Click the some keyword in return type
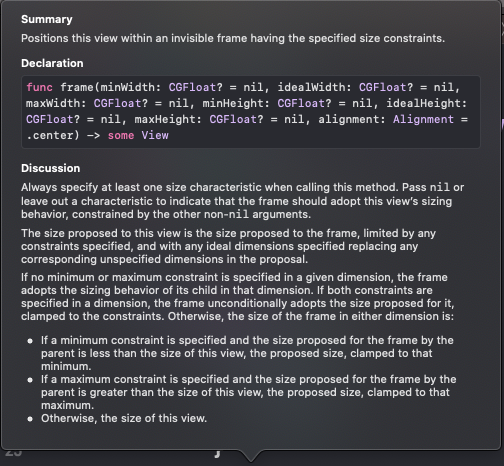Image resolution: width=504 pixels, height=466 pixels. [121, 135]
